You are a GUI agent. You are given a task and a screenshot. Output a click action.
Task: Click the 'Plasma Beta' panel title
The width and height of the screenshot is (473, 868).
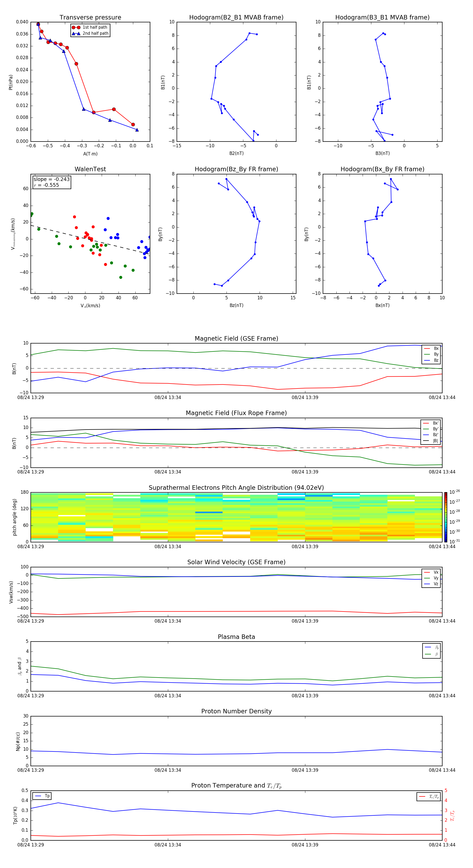pyautogui.click(x=236, y=637)
